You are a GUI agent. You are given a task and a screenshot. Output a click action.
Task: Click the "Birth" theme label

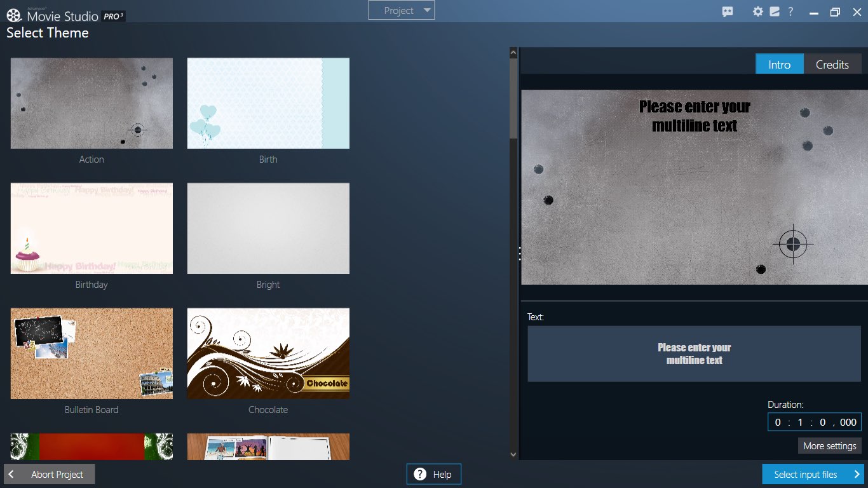pos(268,159)
